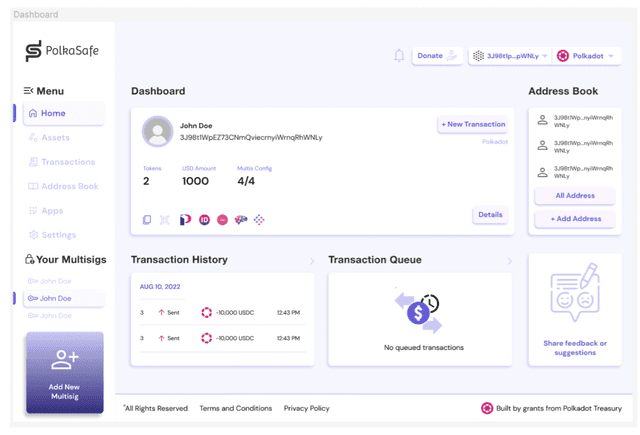Viewport: 640px width, 435px height.
Task: Open Transactions in the sidebar menu
Action: [x=67, y=162]
